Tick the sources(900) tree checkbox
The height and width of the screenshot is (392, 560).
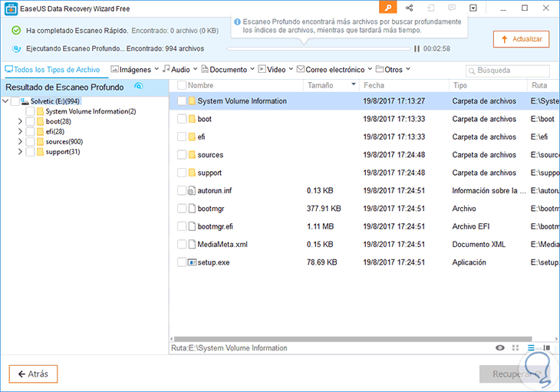click(31, 142)
